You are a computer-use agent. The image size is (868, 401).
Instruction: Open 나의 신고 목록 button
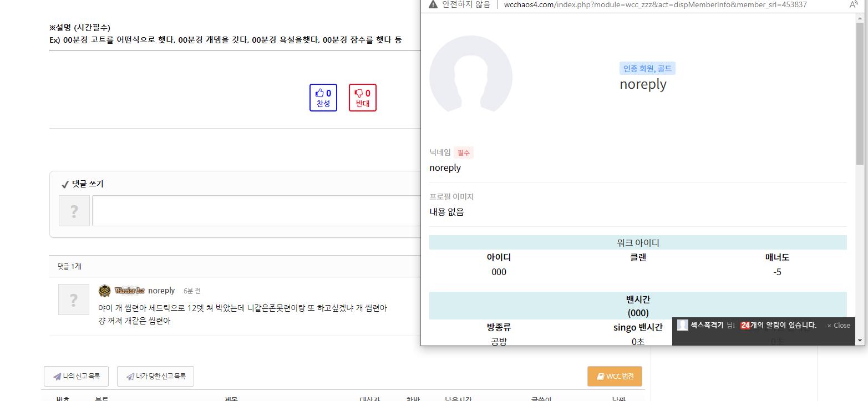pos(76,376)
